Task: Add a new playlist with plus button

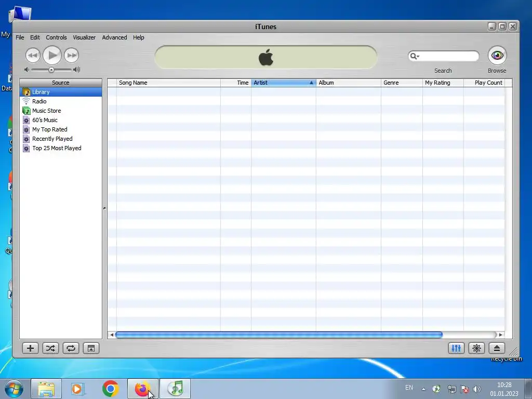Action: (30, 349)
